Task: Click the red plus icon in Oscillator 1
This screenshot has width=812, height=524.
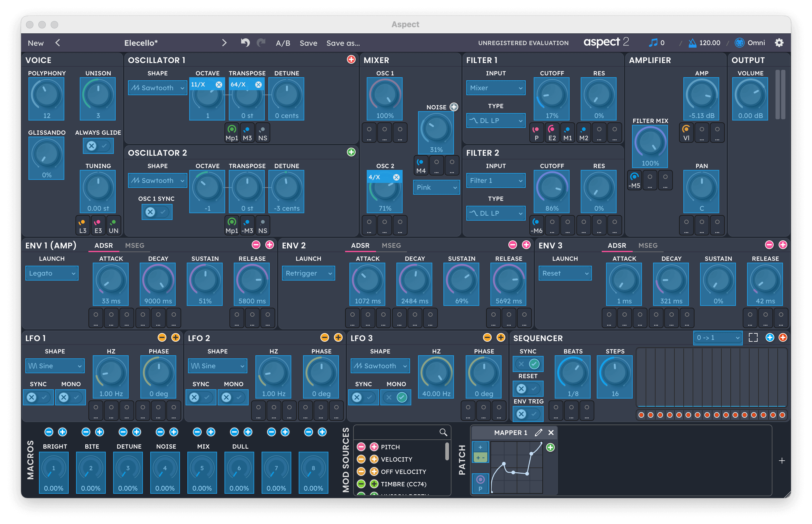Action: [351, 60]
